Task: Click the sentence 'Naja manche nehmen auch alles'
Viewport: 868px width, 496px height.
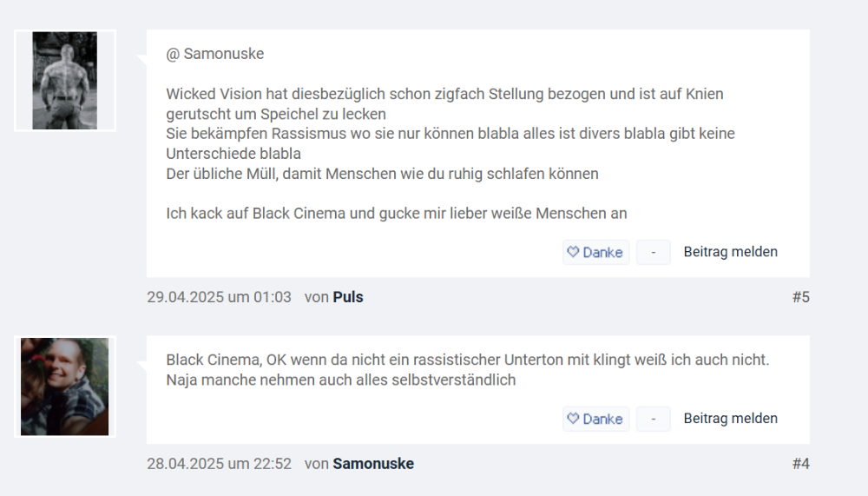Action: point(341,380)
